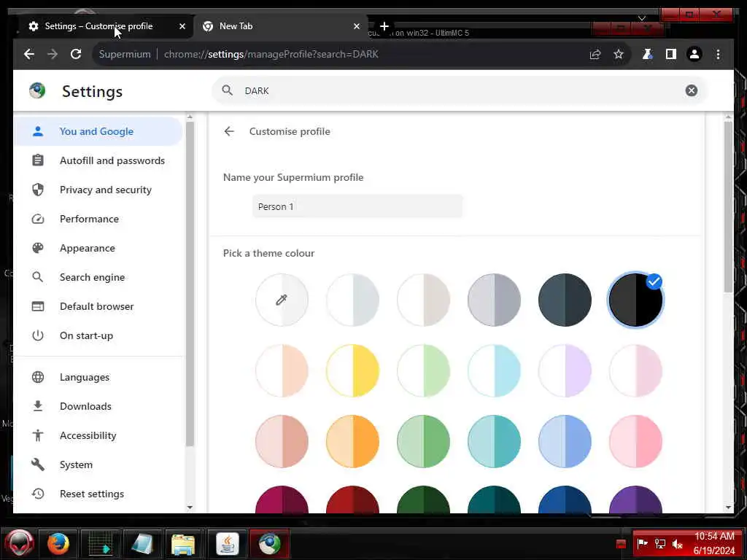The width and height of the screenshot is (747, 560).
Task: Click the Supermium logo beside Settings
Action: (x=37, y=90)
